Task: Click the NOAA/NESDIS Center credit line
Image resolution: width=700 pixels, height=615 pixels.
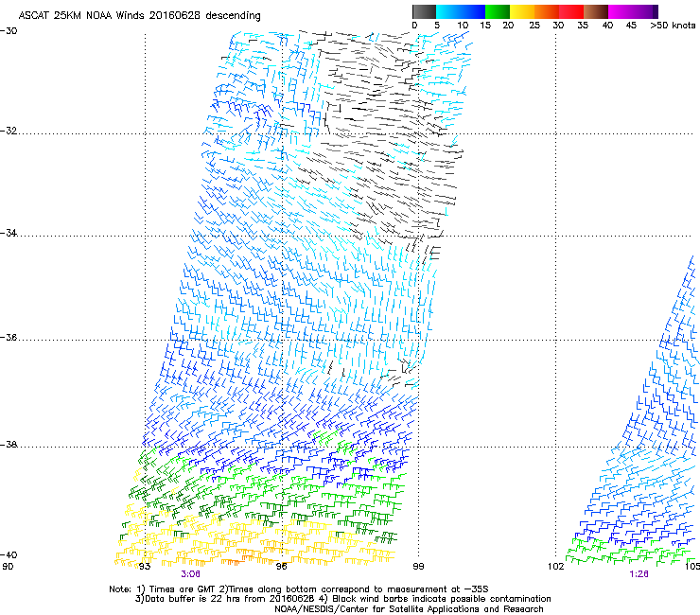Action: [409, 609]
